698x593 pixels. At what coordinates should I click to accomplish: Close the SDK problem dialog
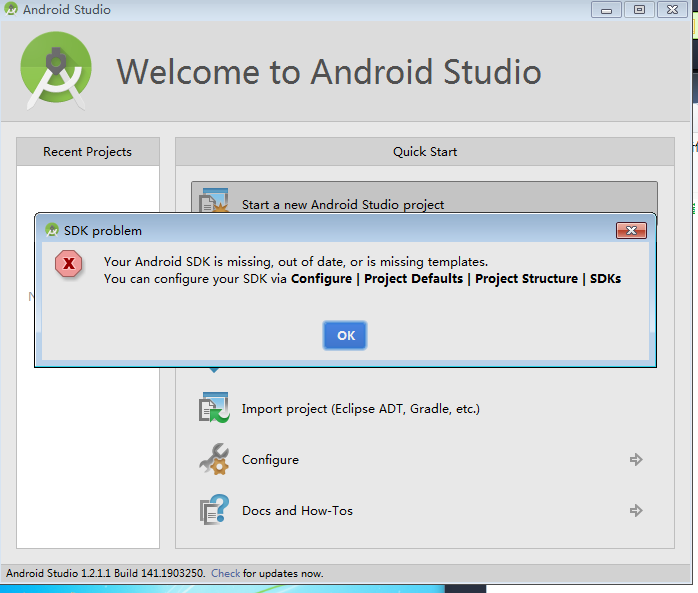point(631,230)
